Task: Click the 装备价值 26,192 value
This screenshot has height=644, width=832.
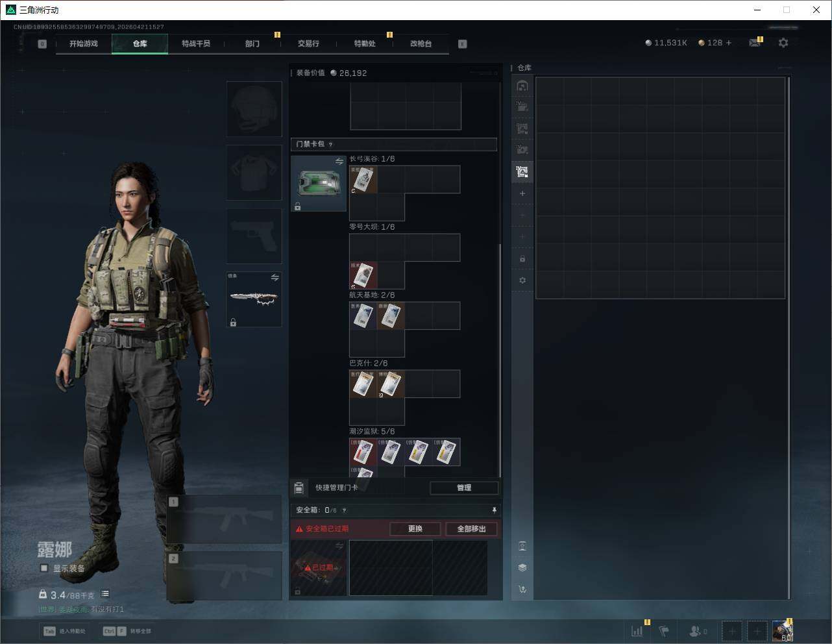Action: tap(331, 73)
